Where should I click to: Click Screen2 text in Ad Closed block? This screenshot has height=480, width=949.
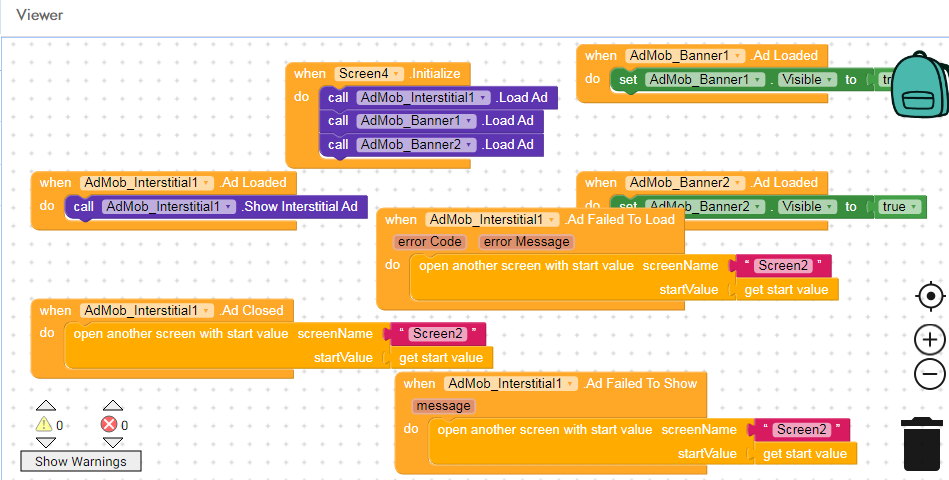(434, 334)
